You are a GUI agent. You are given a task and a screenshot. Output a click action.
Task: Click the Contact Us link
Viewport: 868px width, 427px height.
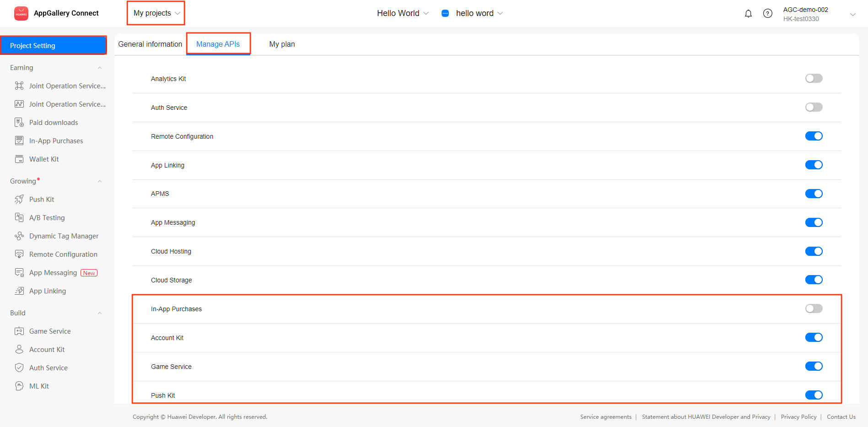pyautogui.click(x=841, y=416)
